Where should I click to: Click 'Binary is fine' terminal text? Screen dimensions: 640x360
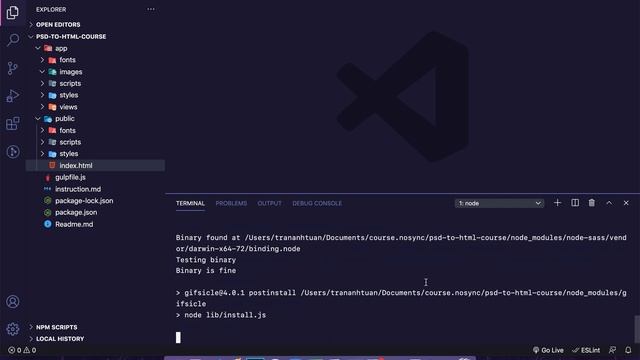click(x=206, y=271)
